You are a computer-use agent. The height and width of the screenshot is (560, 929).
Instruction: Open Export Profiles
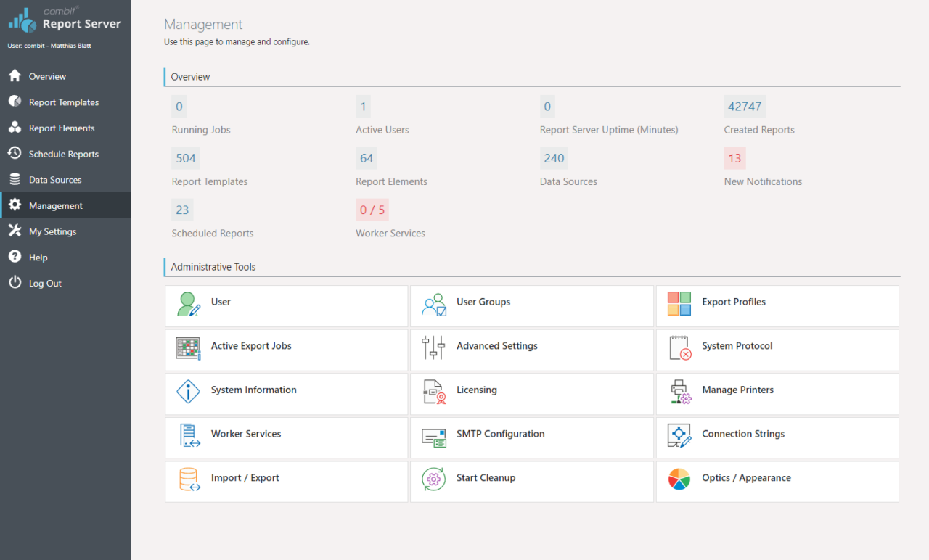777,305
